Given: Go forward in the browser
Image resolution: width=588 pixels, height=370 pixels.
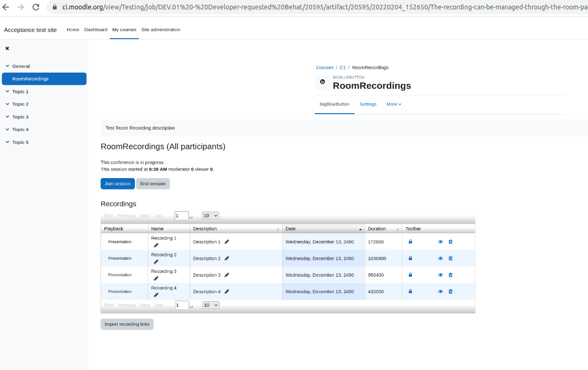Looking at the screenshot, I should click(x=21, y=7).
